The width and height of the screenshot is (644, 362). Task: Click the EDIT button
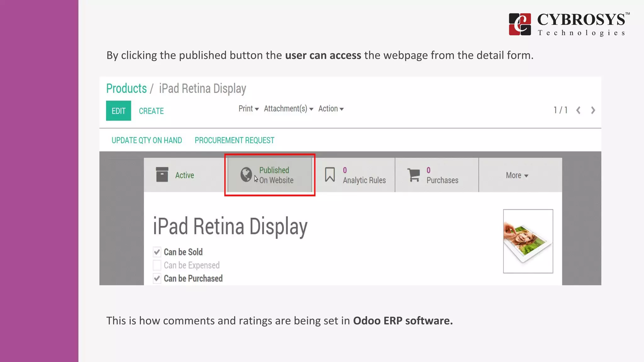tap(119, 111)
